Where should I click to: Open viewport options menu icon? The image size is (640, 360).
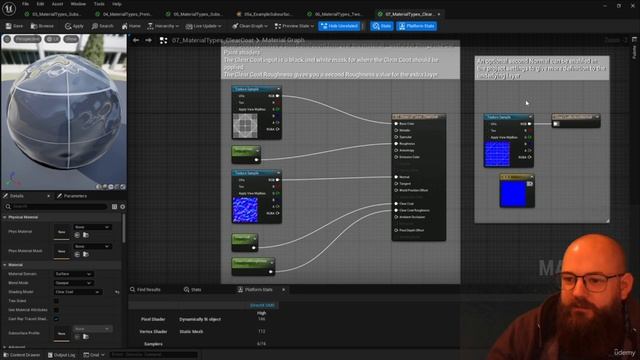tap(7, 39)
